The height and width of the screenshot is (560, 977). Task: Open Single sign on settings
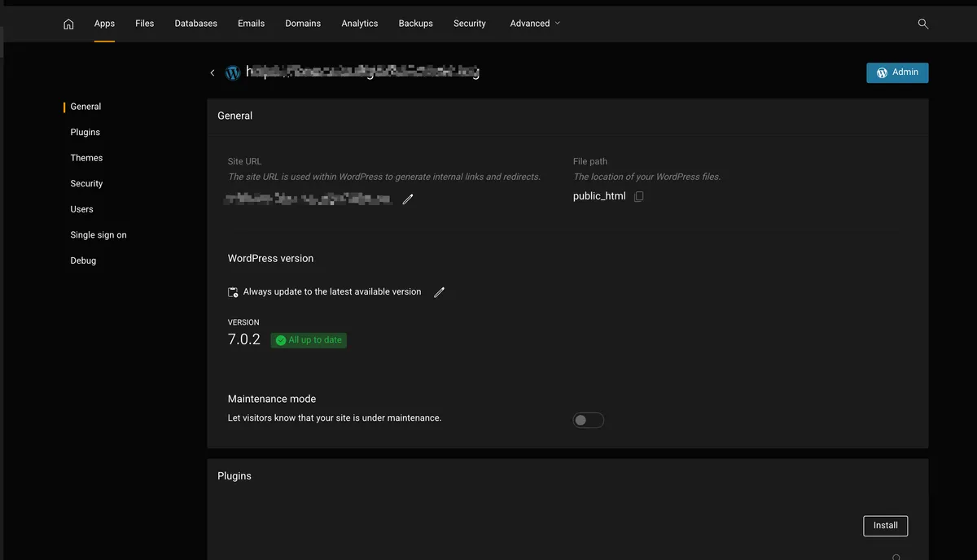pyautogui.click(x=99, y=235)
